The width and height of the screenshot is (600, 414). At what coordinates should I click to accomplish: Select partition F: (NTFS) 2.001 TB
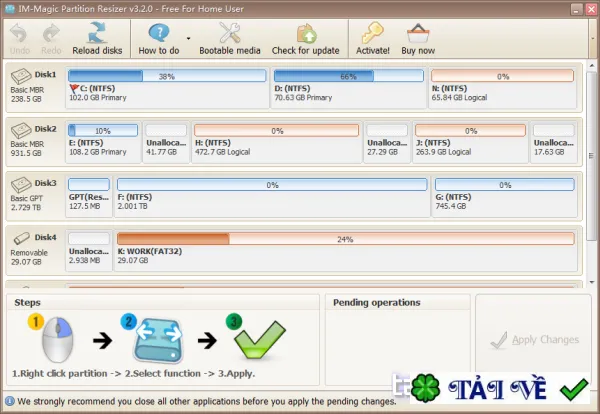point(272,196)
